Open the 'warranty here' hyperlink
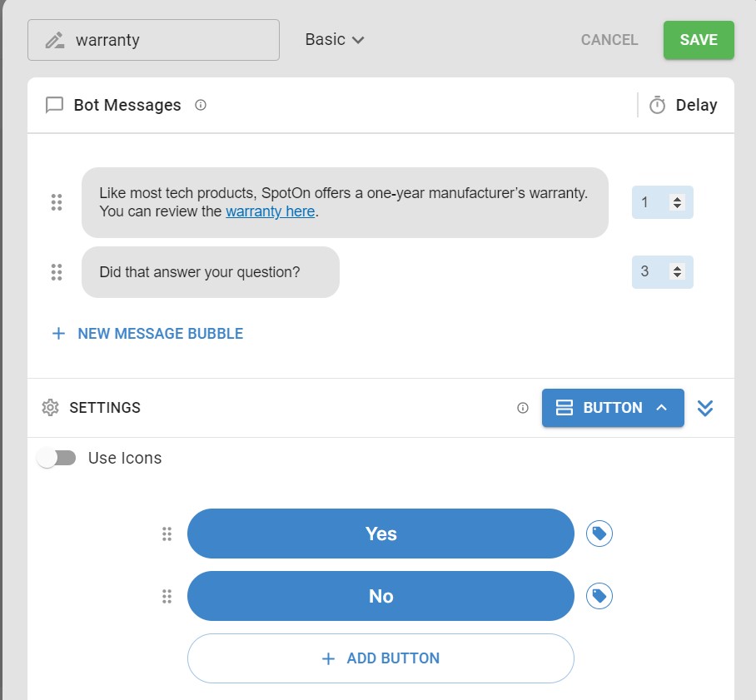Image resolution: width=756 pixels, height=700 pixels. point(270,211)
